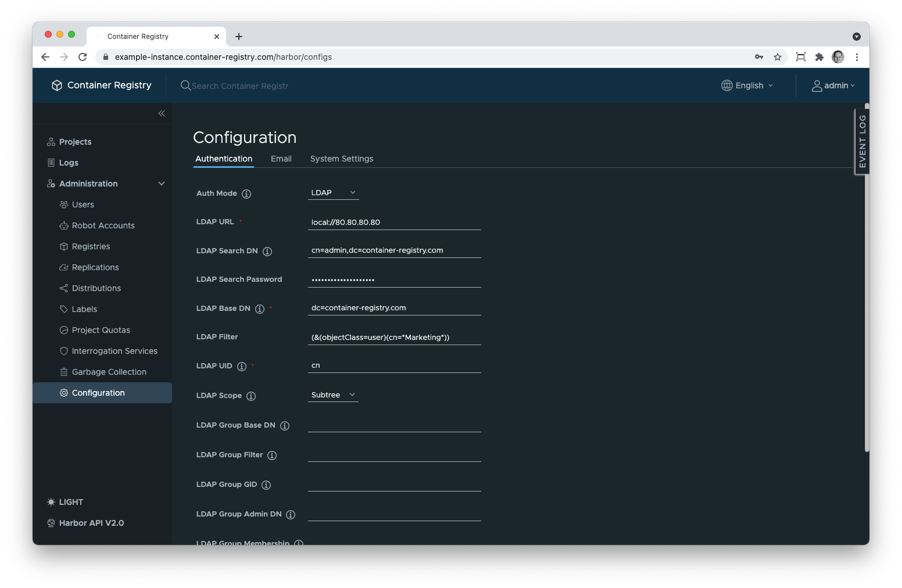
Task: Open the Auth Mode info icon
Action: pos(246,194)
